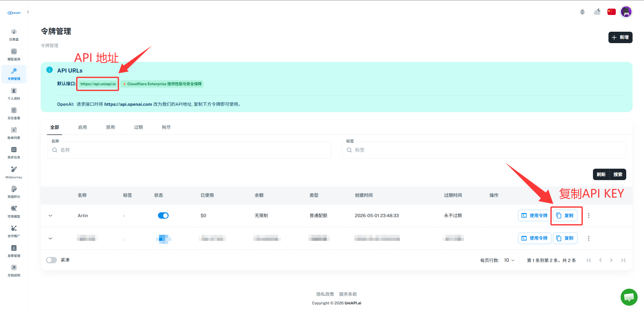Screen dimensions: 644x312
Task: Open the 可用模型 sidebar icon
Action: [14, 209]
